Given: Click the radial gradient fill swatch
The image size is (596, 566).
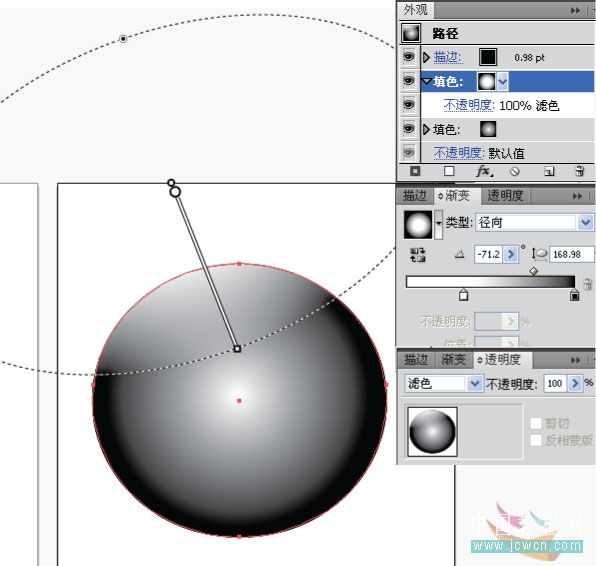Looking at the screenshot, I should point(487,81).
